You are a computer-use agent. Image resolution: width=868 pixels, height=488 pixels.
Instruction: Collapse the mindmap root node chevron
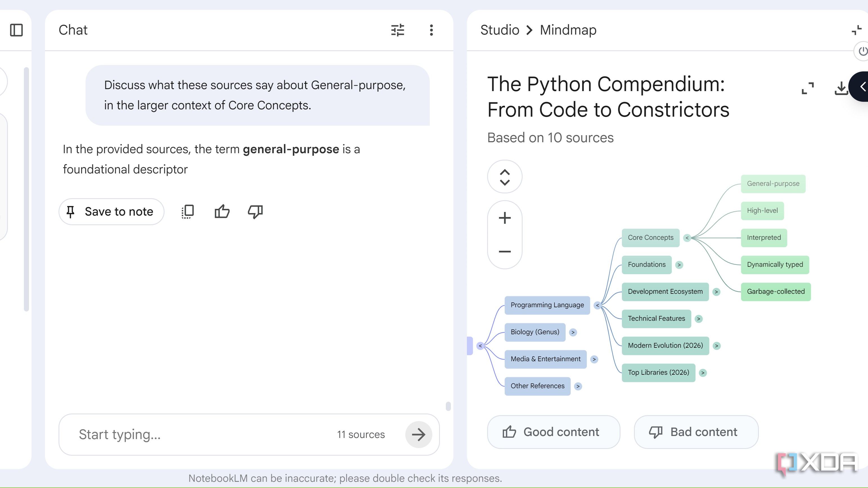[480, 345]
